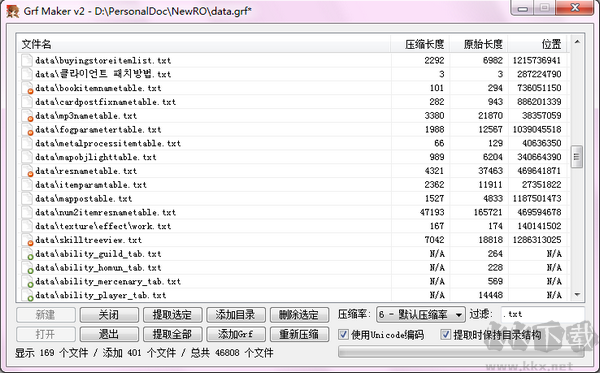This screenshot has height=373, width=600.
Task: Click the green-marked icon of ability_homun_tab.txt
Action: [x=27, y=267]
